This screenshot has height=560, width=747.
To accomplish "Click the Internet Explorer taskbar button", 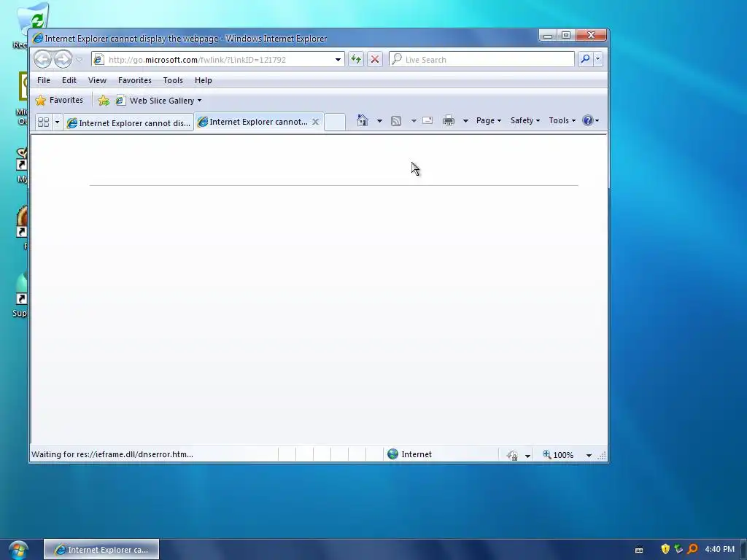I will [101, 550].
